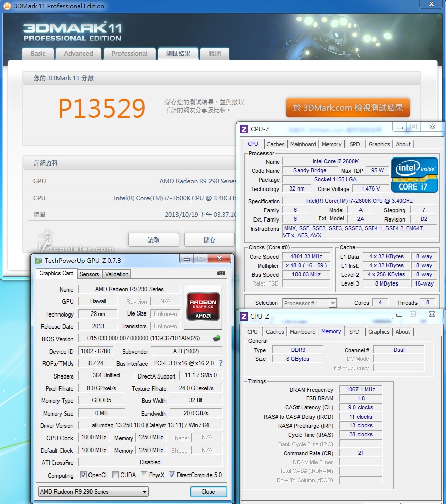Click the GPU Clock value 1000 MHz
446x504 pixels.
(x=94, y=437)
